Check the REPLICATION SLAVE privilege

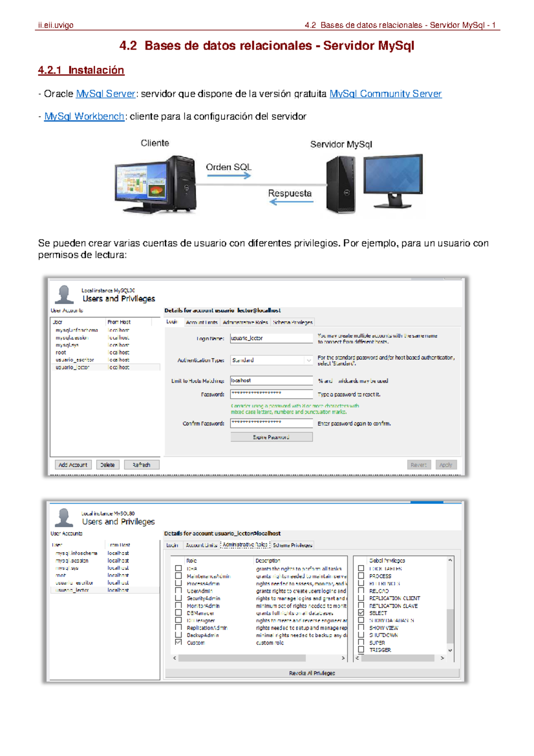click(361, 606)
